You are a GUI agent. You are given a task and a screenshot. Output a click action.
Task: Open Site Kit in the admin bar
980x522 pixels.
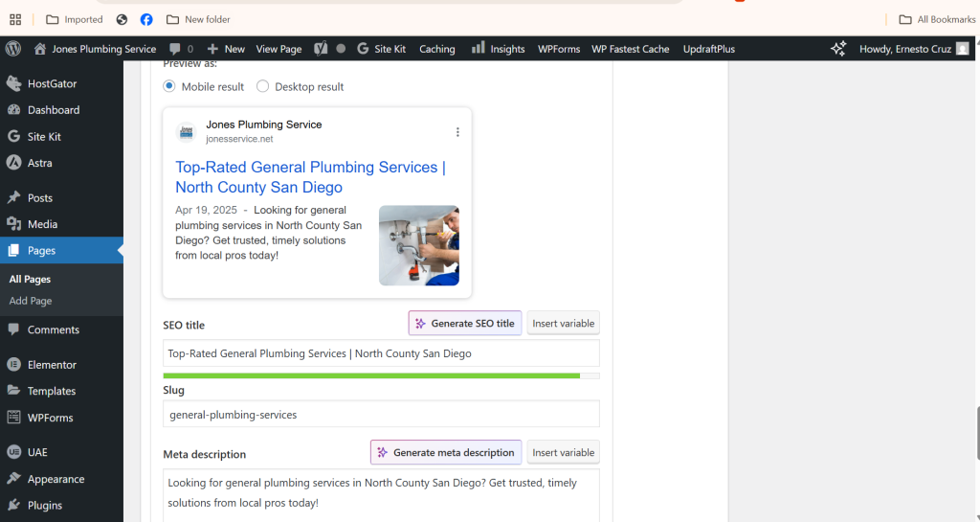coord(381,49)
